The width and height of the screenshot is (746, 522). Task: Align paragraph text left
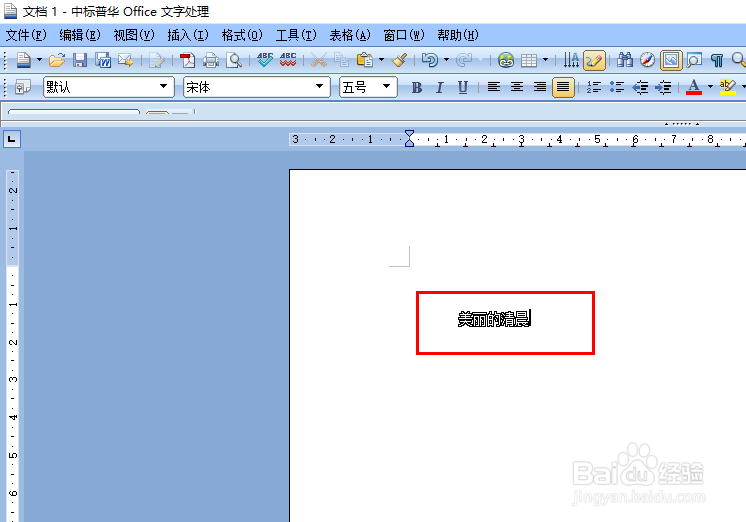[494, 87]
